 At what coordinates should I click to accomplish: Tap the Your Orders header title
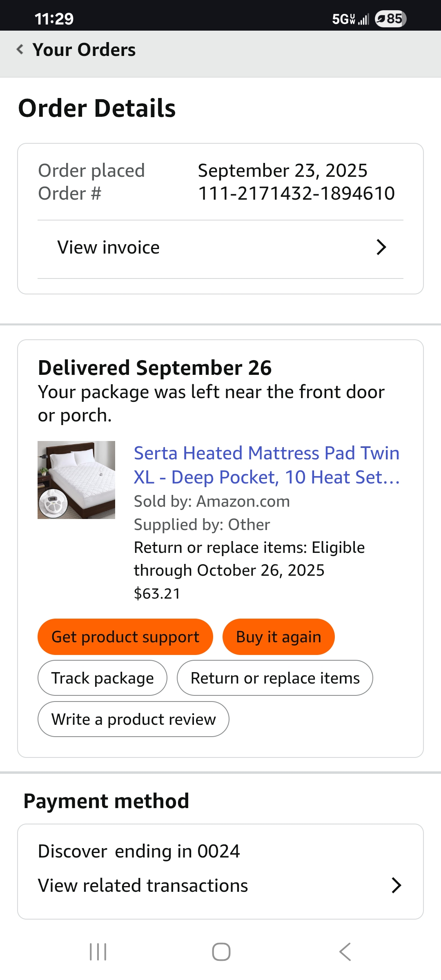84,49
